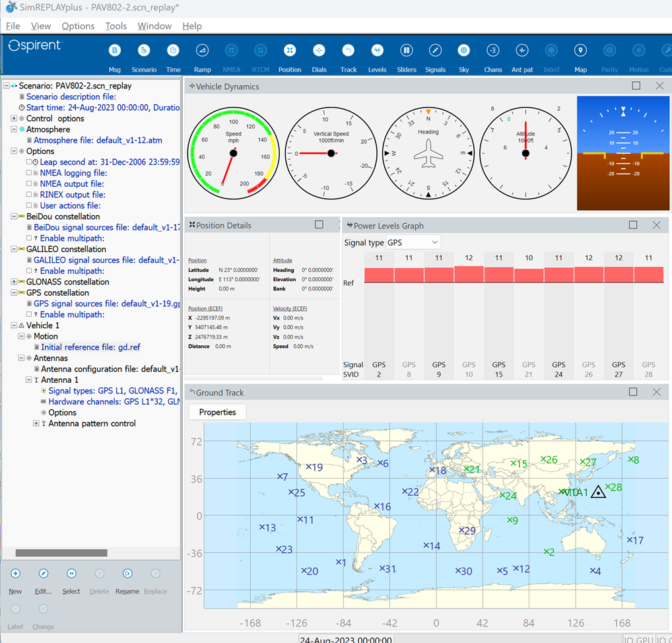The width and height of the screenshot is (672, 643).
Task: Click the Select eye icon
Action: click(x=71, y=574)
